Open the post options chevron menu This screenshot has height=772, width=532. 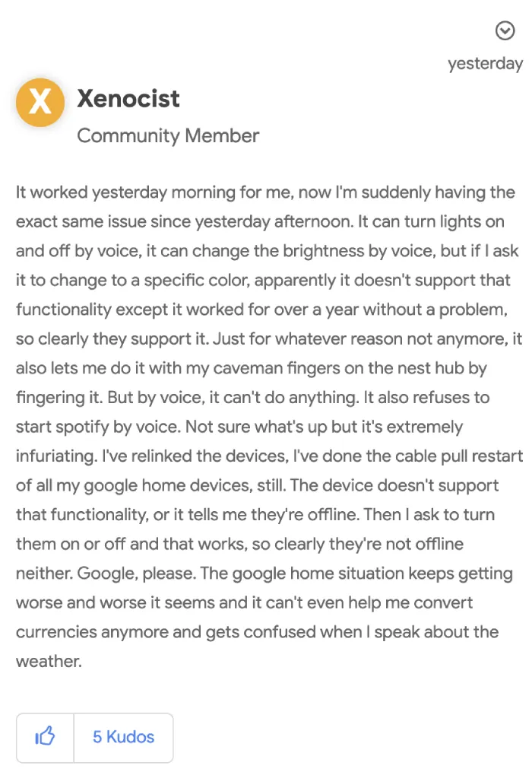(x=505, y=30)
